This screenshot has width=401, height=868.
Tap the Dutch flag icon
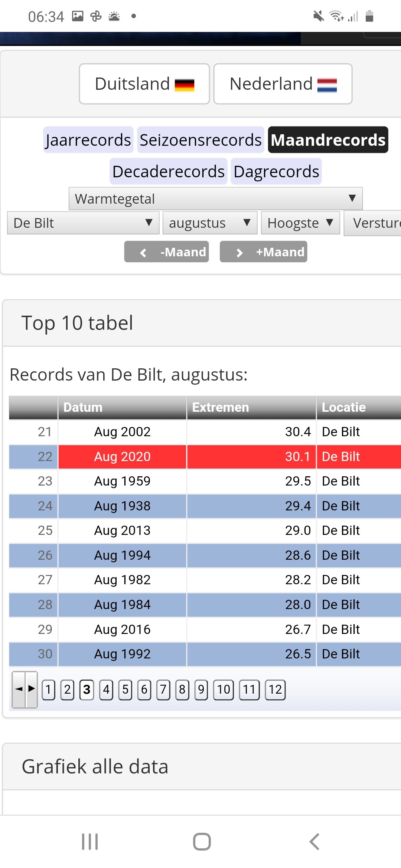pyautogui.click(x=327, y=85)
